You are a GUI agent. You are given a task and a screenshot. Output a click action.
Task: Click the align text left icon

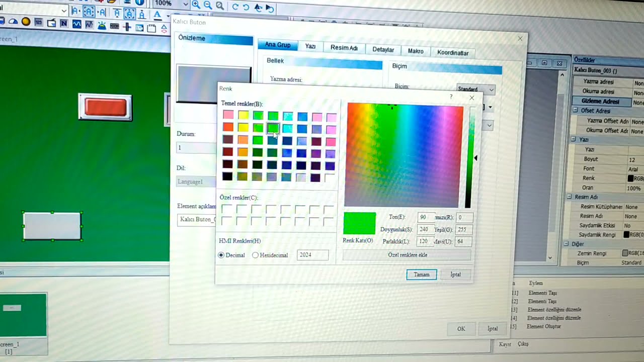pyautogui.click(x=76, y=11)
